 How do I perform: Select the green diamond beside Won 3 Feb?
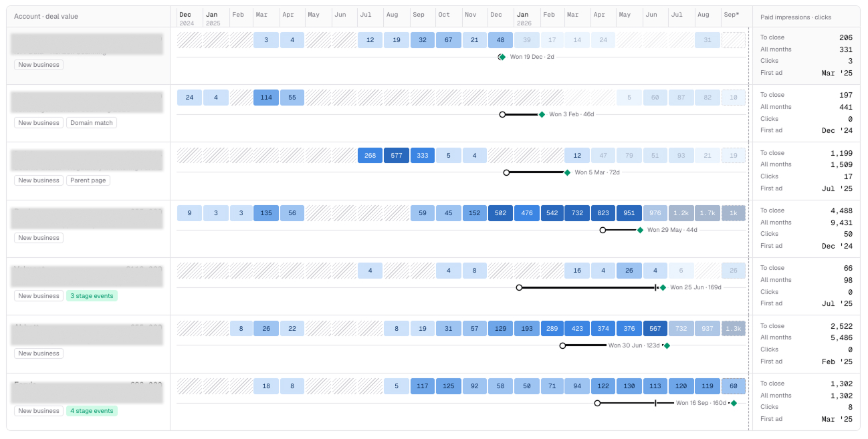tap(542, 114)
